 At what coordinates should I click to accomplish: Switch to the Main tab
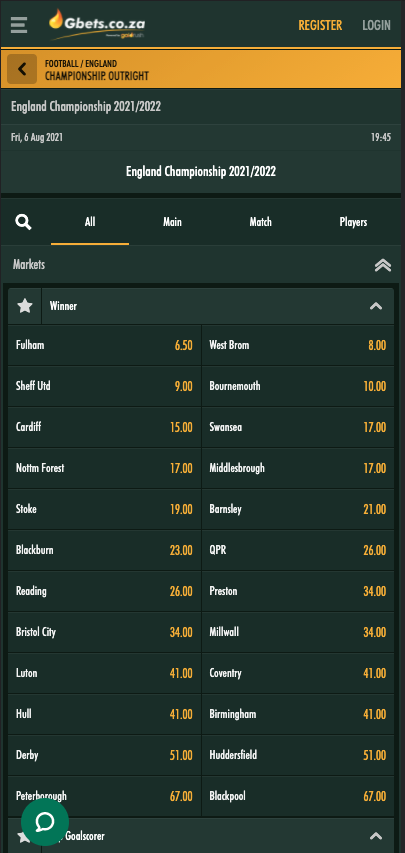173,222
